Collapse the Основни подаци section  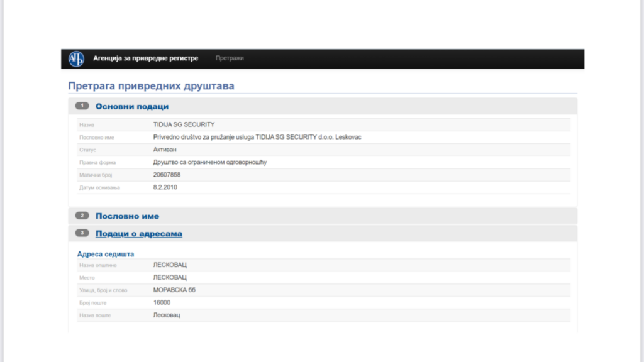pyautogui.click(x=132, y=107)
